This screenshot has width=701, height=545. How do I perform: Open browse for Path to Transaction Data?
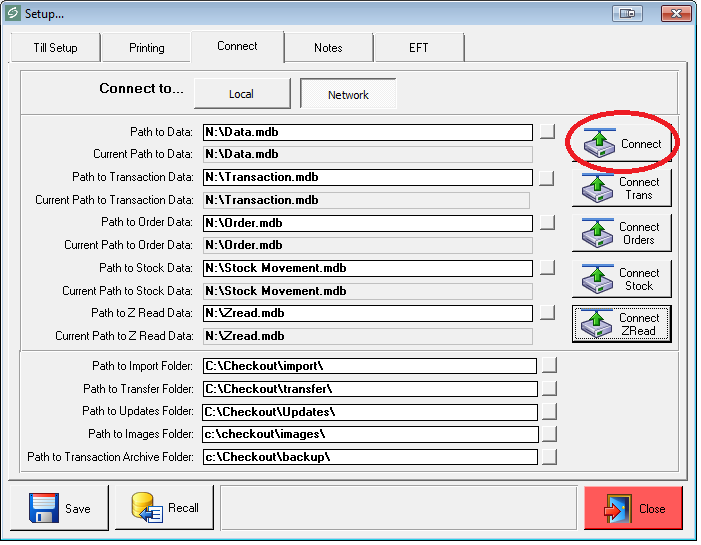[546, 178]
